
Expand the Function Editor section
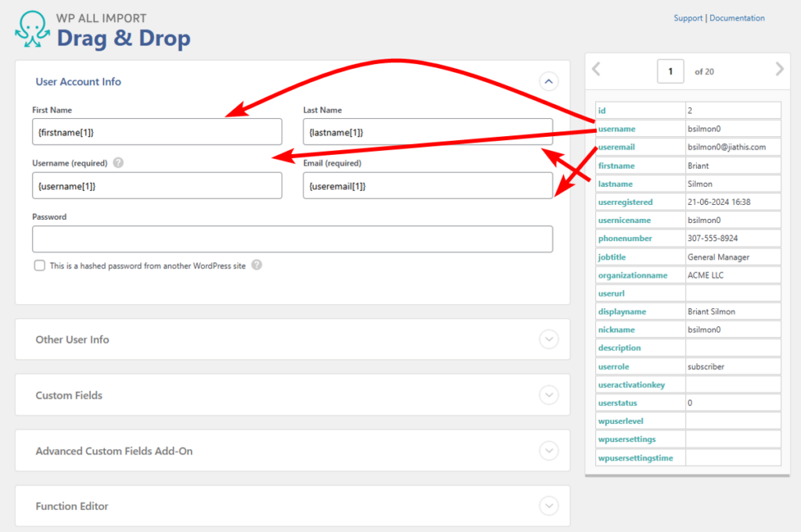coord(549,506)
